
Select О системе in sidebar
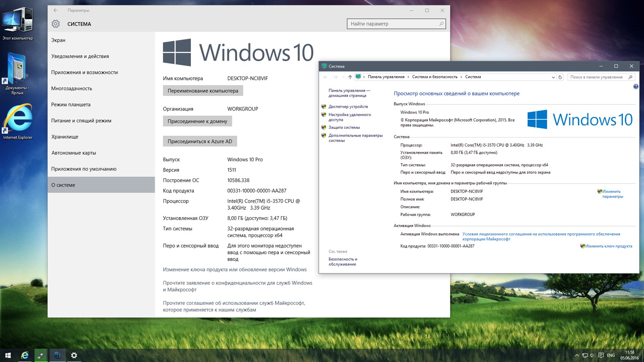click(101, 185)
